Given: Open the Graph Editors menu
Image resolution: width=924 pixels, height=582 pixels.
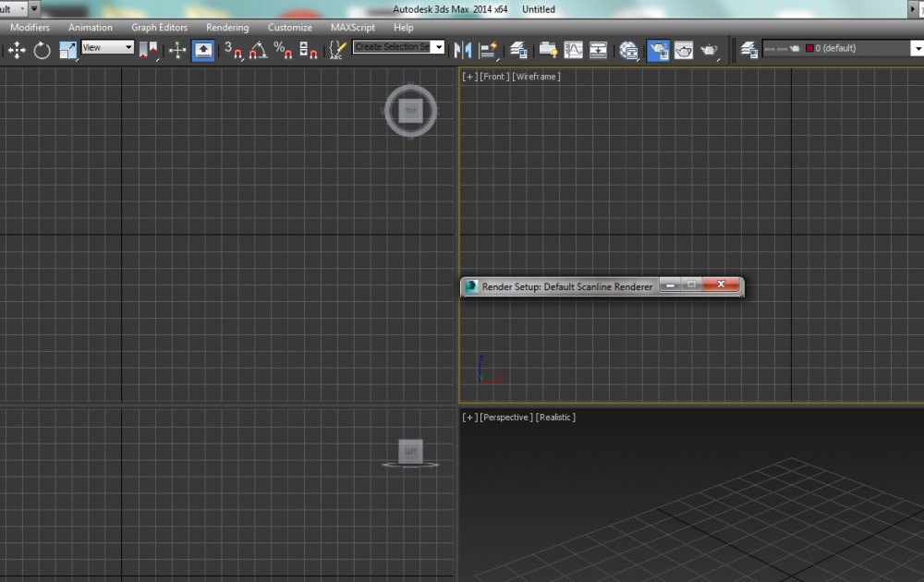Looking at the screenshot, I should click(159, 28).
